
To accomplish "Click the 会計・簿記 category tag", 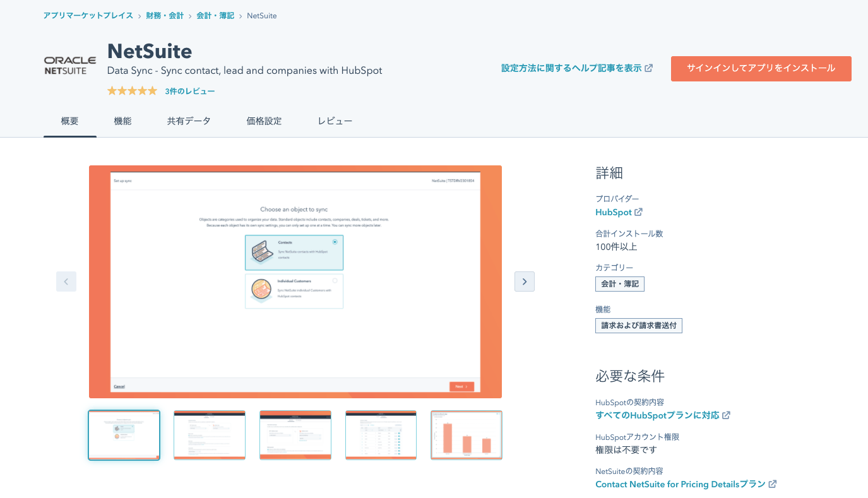I will pos(620,284).
